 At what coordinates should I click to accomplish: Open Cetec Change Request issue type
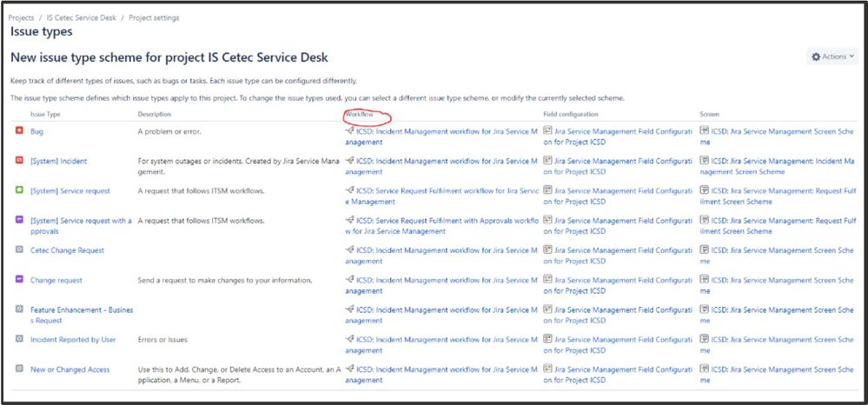(67, 250)
